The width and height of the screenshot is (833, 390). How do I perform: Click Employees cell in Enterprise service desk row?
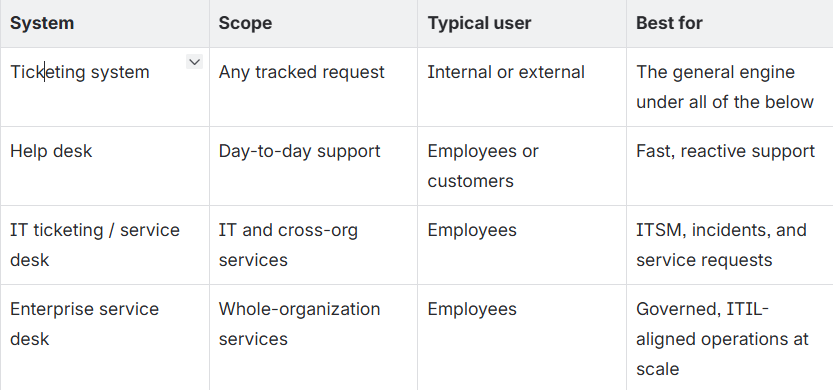[x=522, y=337]
